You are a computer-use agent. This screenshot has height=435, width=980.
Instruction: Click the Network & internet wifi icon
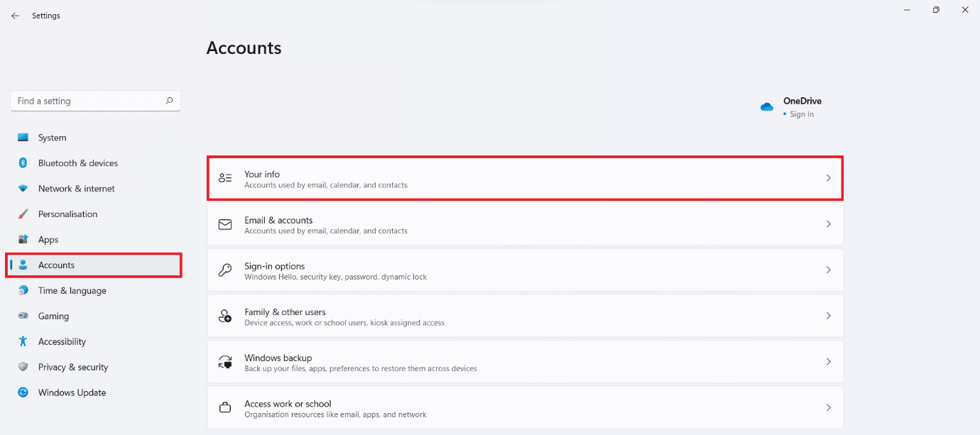coord(23,189)
